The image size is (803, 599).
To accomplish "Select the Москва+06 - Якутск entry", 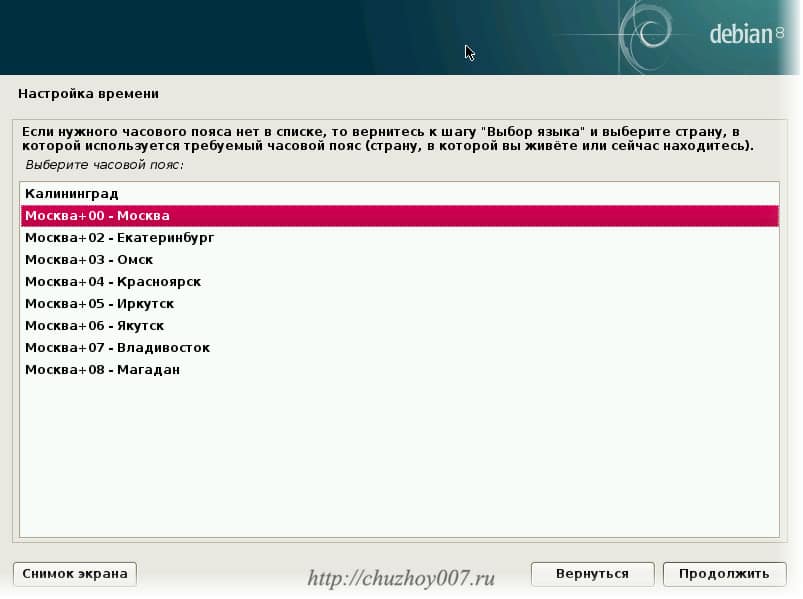I will coord(399,326).
